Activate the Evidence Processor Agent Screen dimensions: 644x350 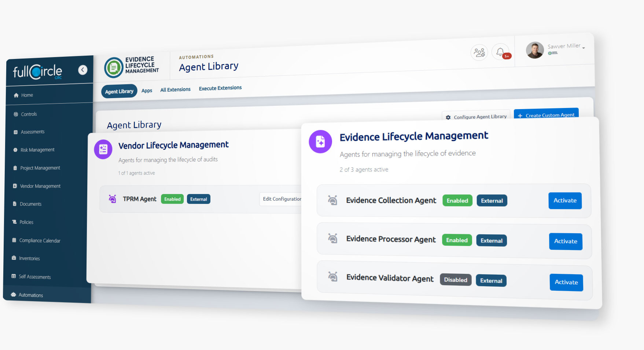point(566,241)
